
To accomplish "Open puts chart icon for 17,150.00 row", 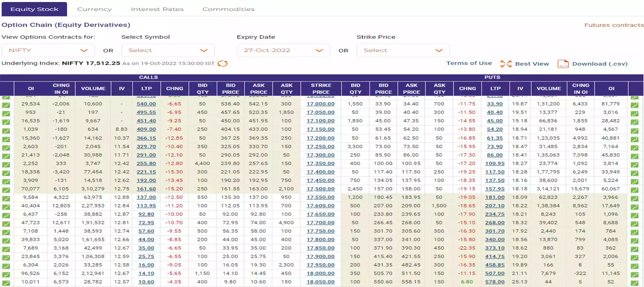I will pos(635,131).
